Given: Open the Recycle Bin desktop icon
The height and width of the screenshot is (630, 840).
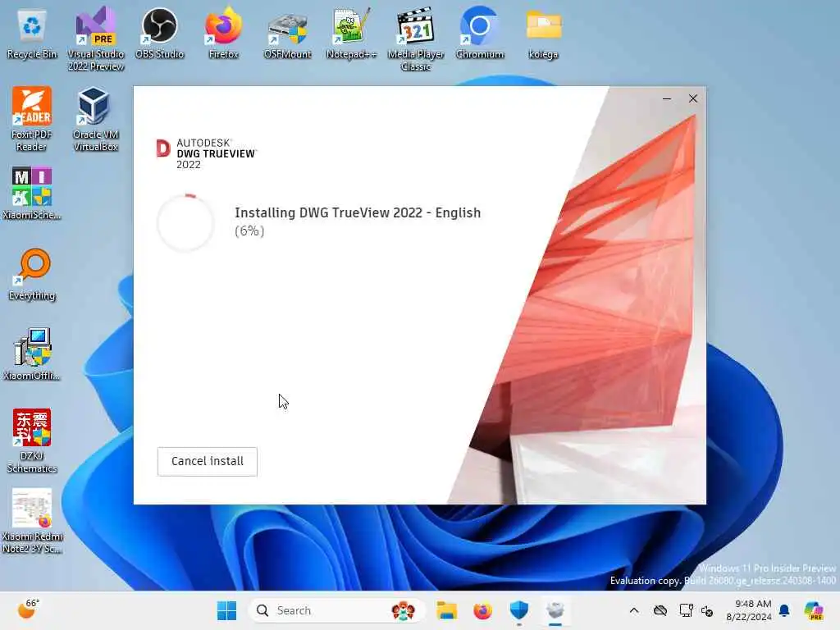Looking at the screenshot, I should coord(32,34).
